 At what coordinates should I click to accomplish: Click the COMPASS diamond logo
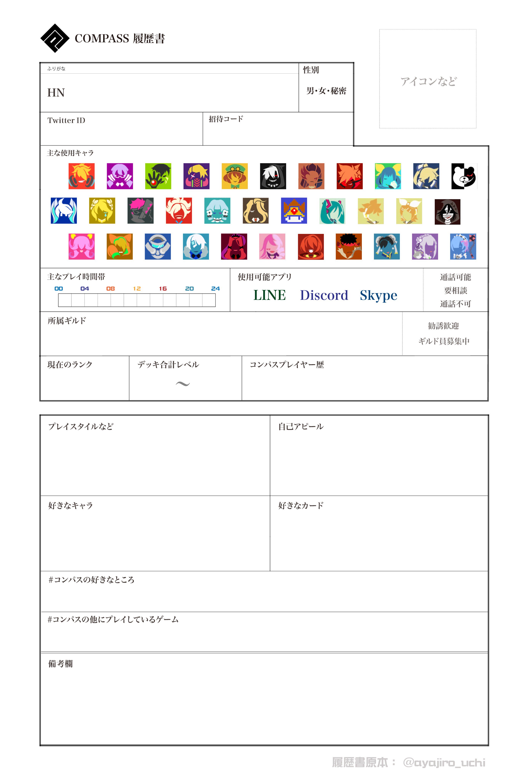55,38
